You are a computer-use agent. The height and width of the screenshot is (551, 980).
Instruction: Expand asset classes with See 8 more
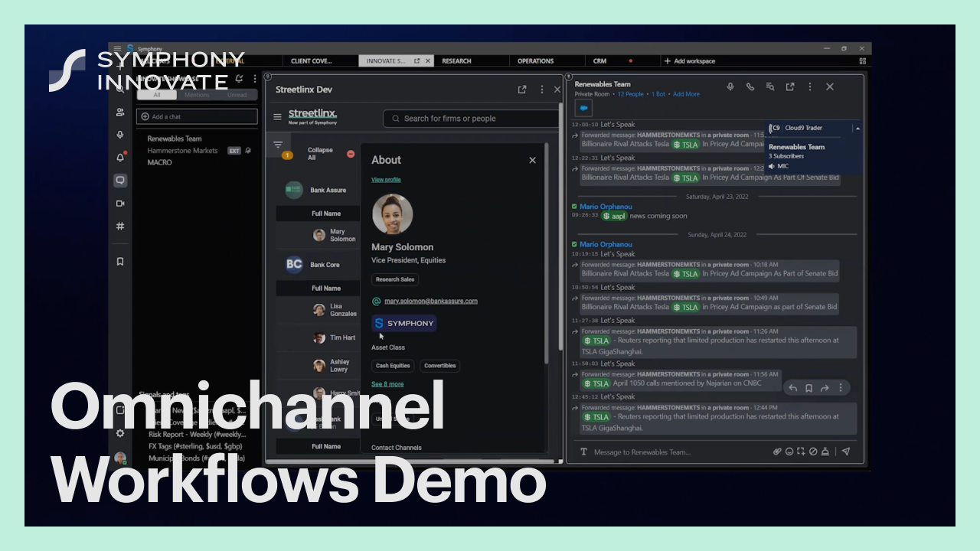click(387, 384)
